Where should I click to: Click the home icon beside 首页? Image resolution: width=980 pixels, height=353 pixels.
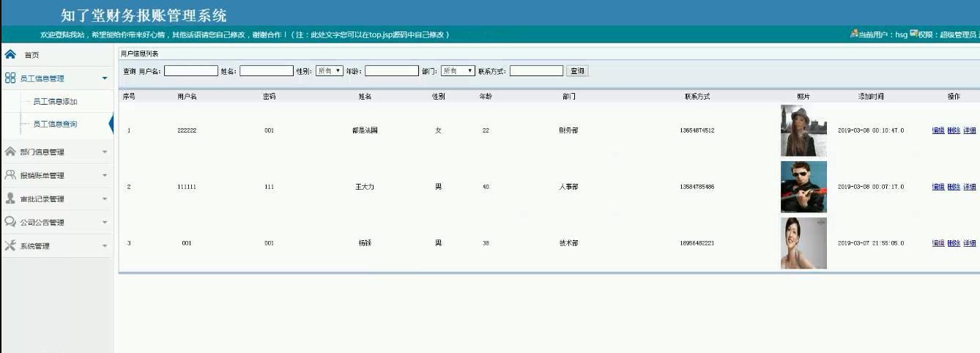click(x=10, y=54)
